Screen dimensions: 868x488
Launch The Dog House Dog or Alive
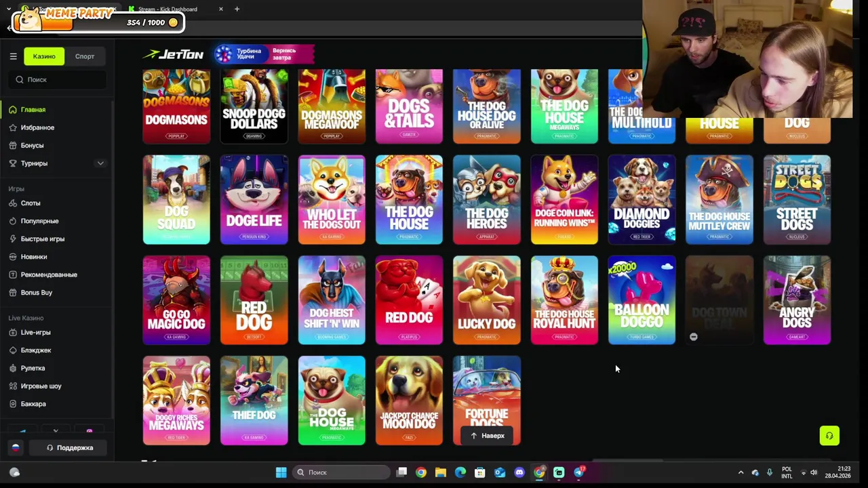pos(487,106)
